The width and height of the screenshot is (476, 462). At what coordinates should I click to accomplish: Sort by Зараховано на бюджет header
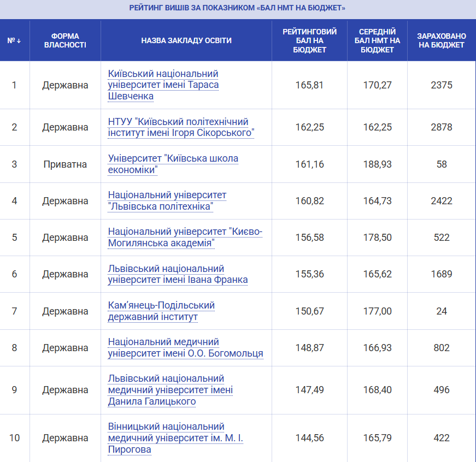441,40
